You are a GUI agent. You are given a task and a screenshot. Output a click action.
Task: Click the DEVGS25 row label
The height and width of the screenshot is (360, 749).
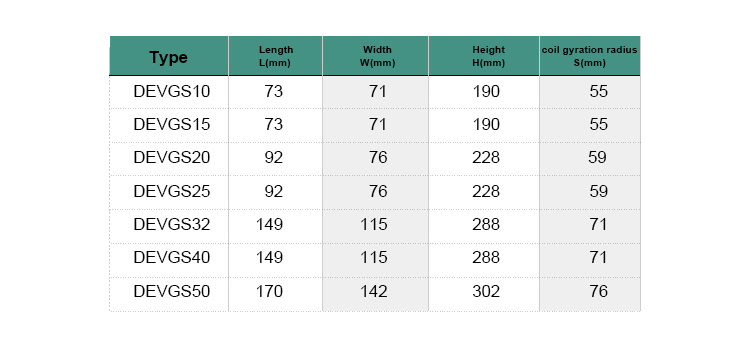coord(171,191)
